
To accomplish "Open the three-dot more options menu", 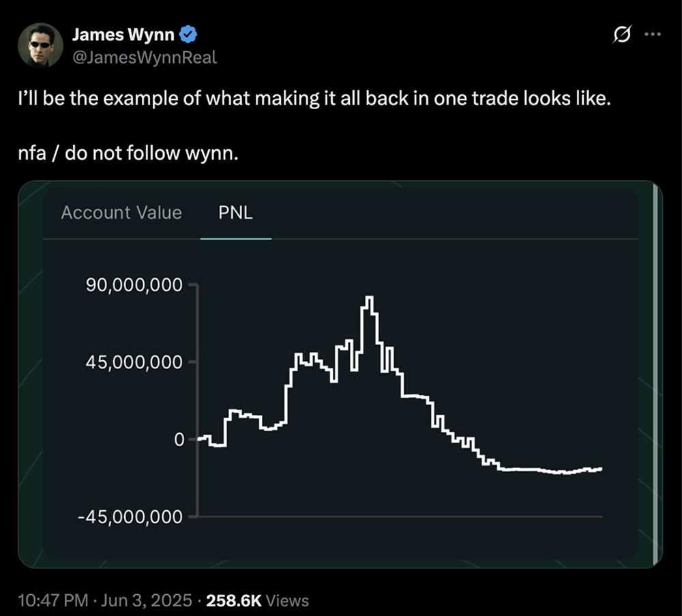I will click(x=653, y=35).
